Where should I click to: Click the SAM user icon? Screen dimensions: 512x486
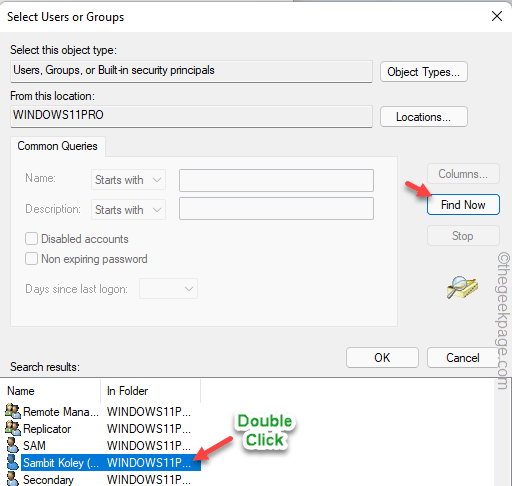coord(13,445)
